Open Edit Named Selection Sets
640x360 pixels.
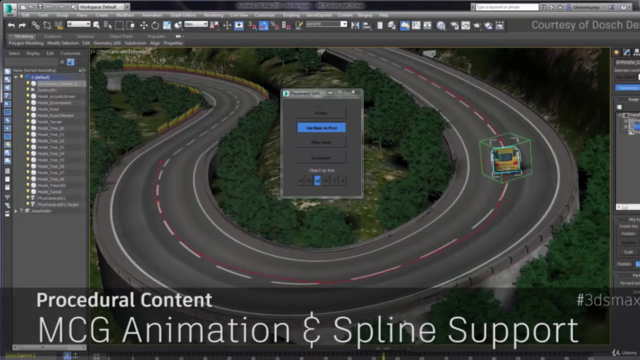[x=299, y=26]
